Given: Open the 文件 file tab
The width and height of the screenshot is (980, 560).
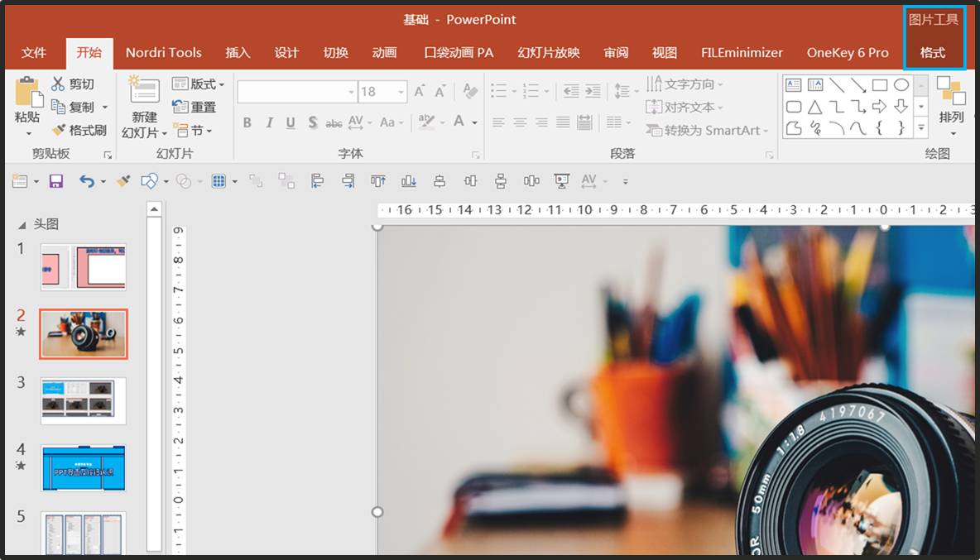Looking at the screenshot, I should pyautogui.click(x=34, y=52).
